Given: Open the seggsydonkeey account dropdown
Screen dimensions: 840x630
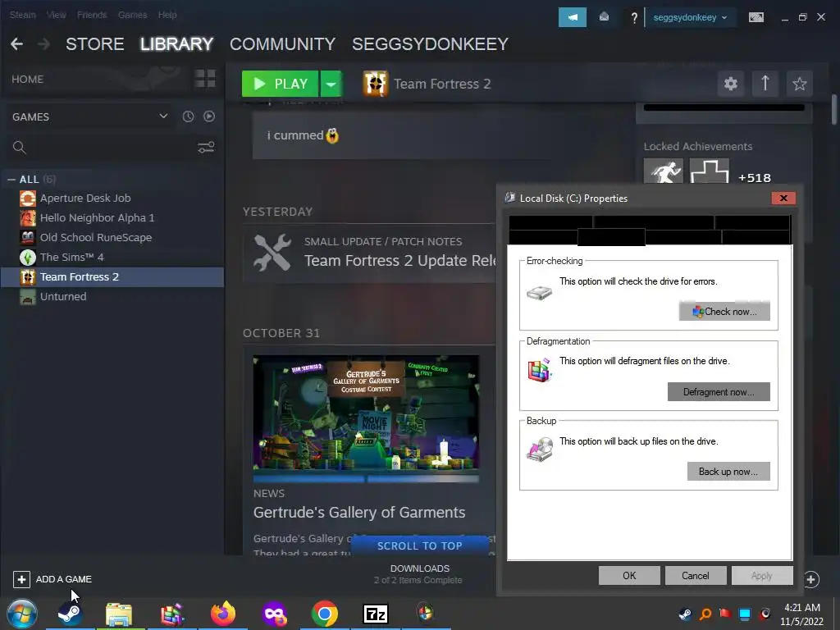Looking at the screenshot, I should (689, 18).
